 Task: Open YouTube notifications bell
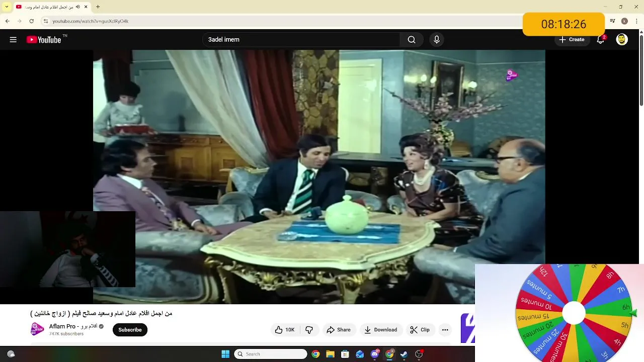point(601,40)
